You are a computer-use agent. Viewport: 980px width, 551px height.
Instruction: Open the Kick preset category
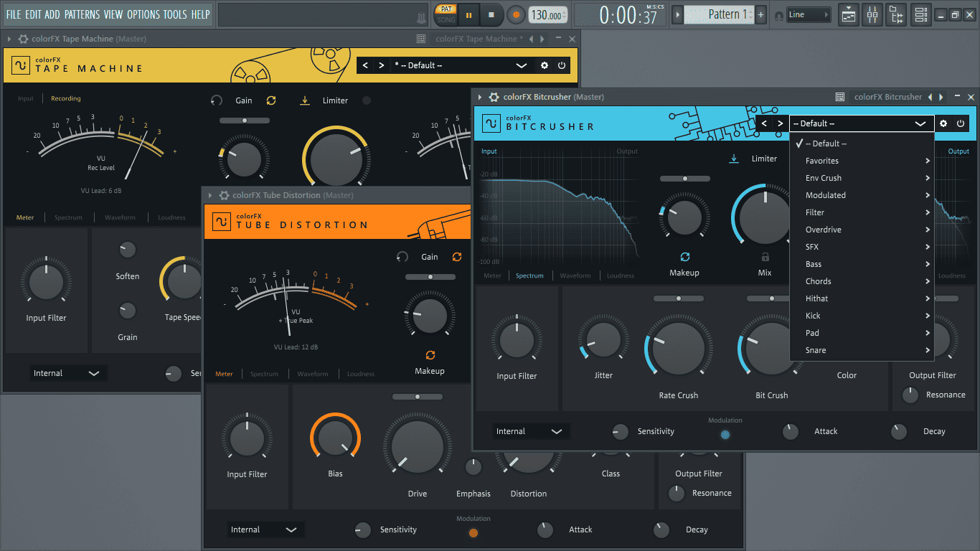tap(862, 316)
